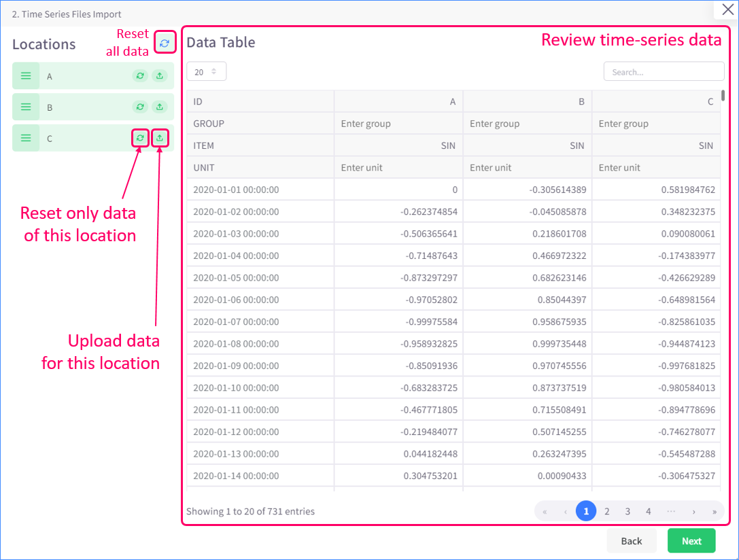Click the column C header cell
Image resolution: width=739 pixels, height=560 pixels.
[656, 101]
